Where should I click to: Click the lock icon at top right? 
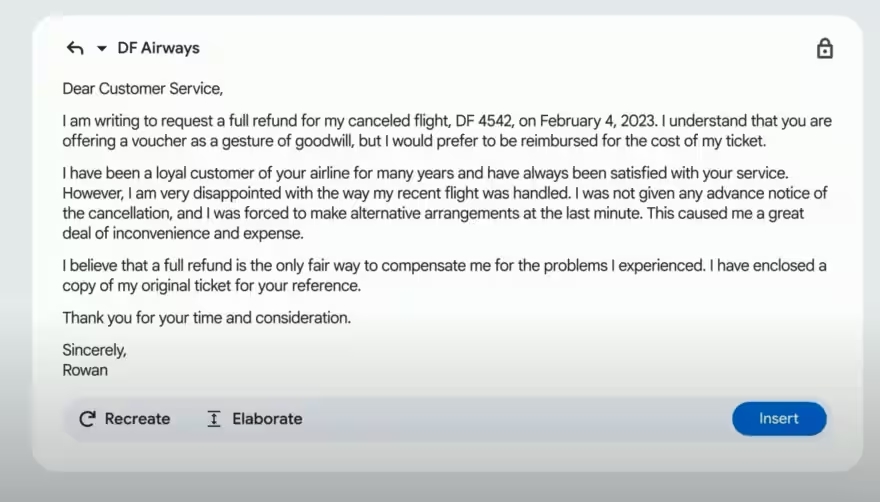click(825, 48)
